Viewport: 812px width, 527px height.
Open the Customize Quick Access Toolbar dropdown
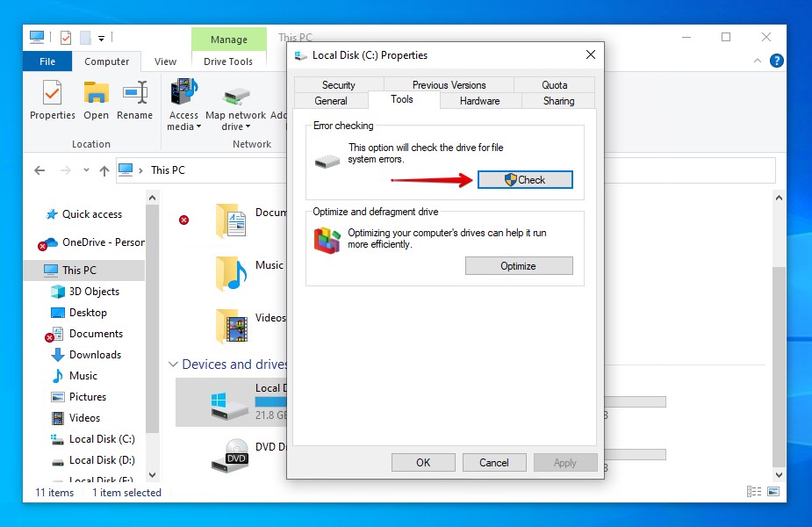tap(102, 39)
